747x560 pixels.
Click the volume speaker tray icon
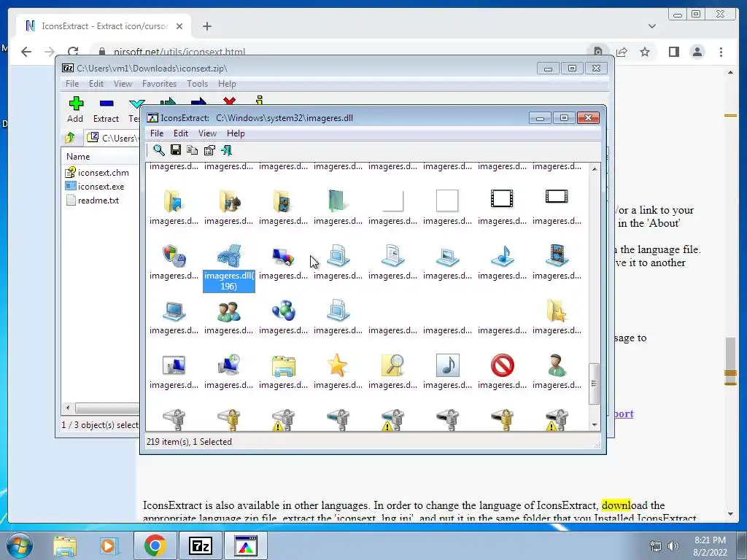click(673, 546)
